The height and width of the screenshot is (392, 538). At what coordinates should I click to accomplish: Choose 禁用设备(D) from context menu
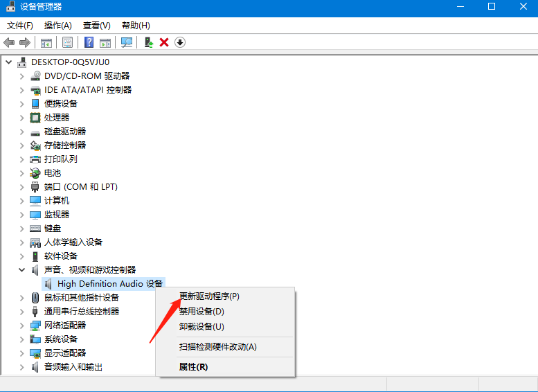225,312
